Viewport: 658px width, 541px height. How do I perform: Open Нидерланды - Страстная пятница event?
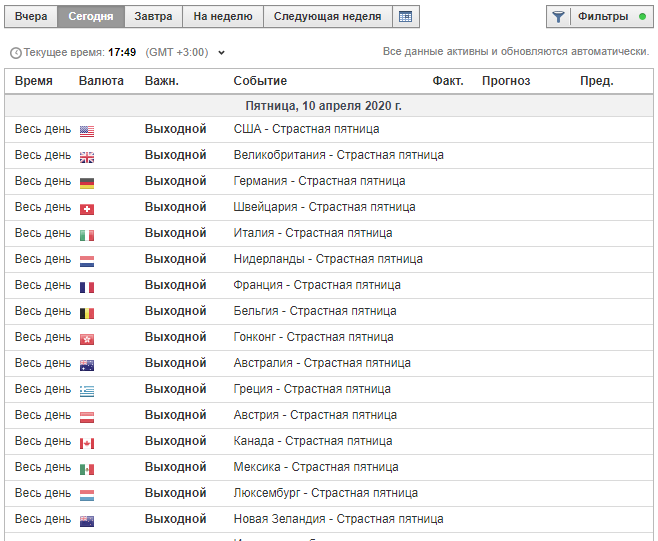point(328,259)
